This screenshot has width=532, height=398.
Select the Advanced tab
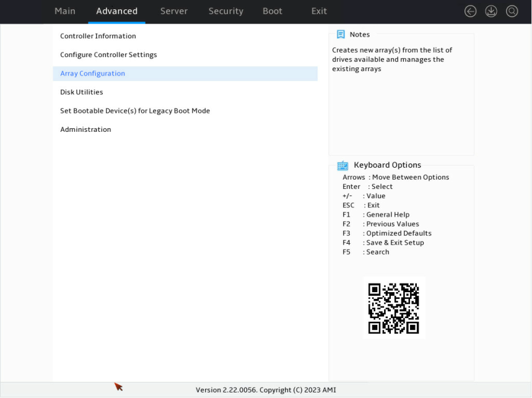tap(116, 11)
